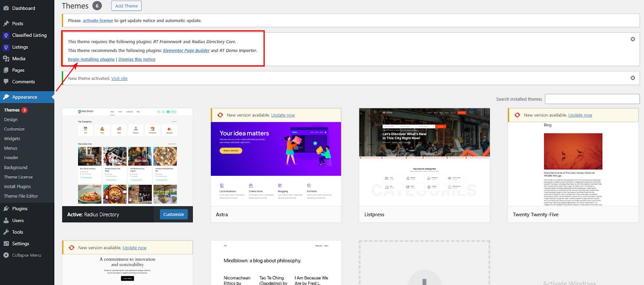Open the Theme File Editor submenu
644x285 pixels.
(21, 196)
